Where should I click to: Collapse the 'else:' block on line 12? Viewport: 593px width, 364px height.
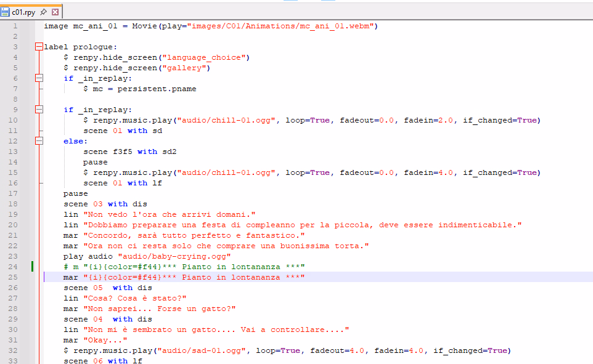point(39,141)
